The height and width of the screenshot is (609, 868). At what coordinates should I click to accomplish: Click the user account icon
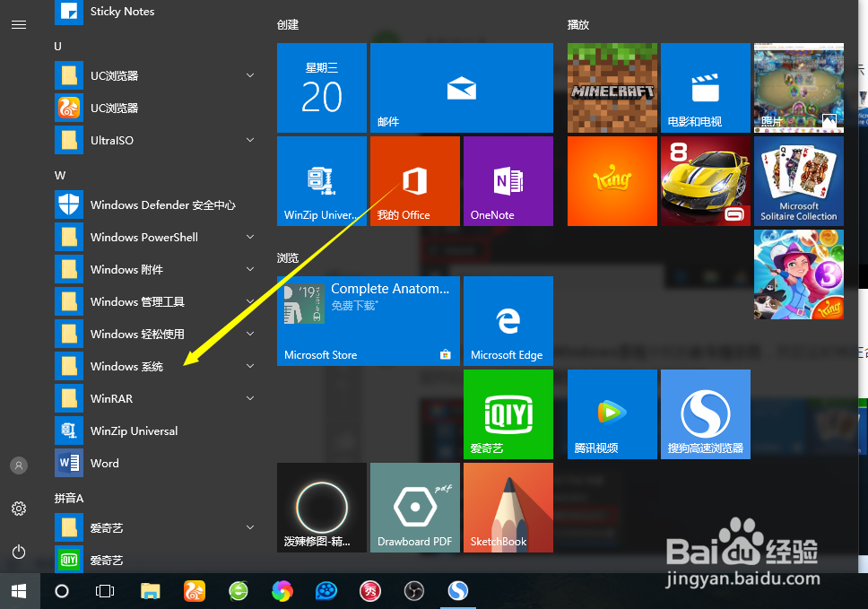[19, 465]
